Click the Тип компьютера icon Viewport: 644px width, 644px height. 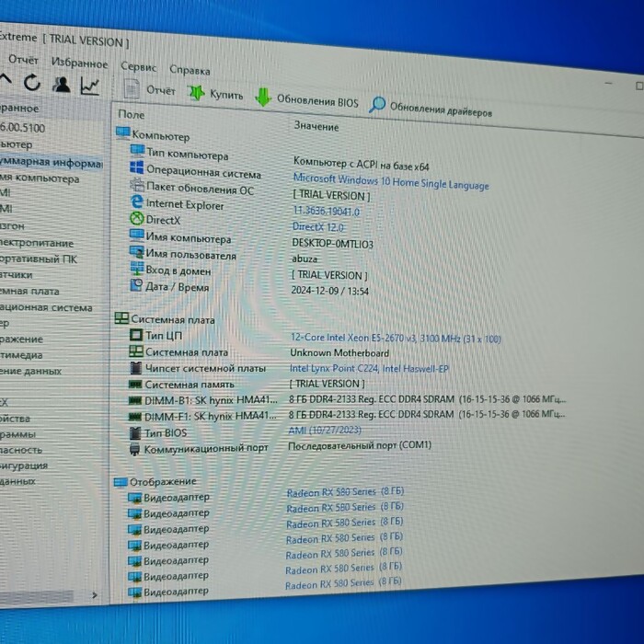(x=137, y=151)
